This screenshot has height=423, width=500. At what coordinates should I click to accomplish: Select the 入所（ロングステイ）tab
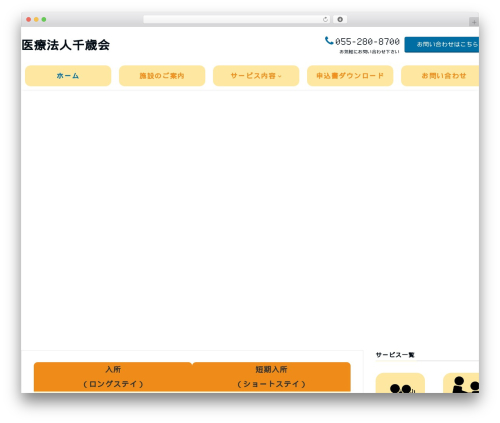coord(113,377)
